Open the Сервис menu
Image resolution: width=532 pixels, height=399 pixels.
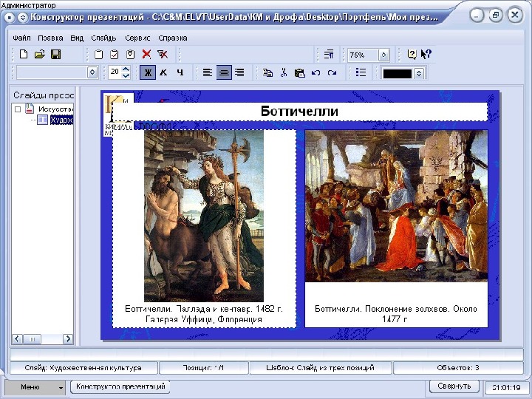(x=137, y=38)
